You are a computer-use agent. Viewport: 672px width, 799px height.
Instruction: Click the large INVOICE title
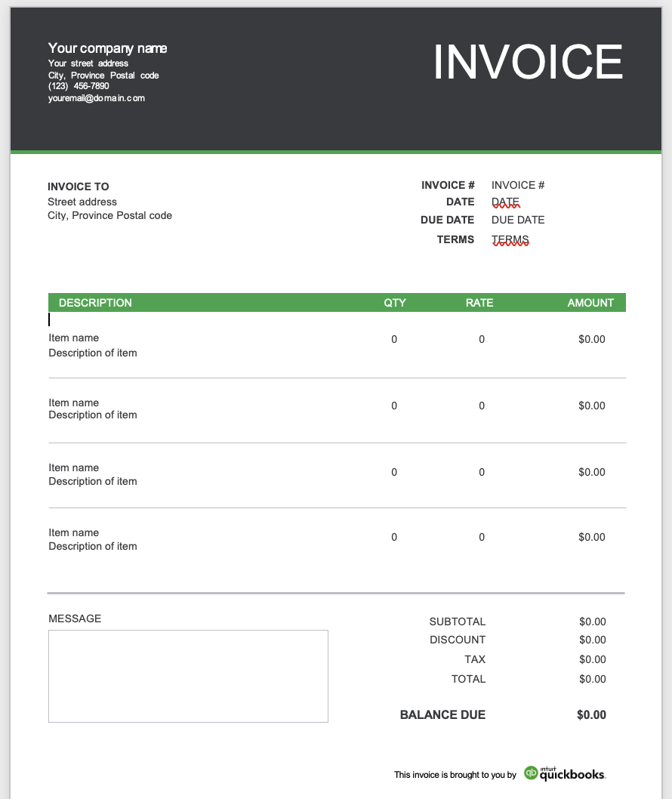click(528, 62)
